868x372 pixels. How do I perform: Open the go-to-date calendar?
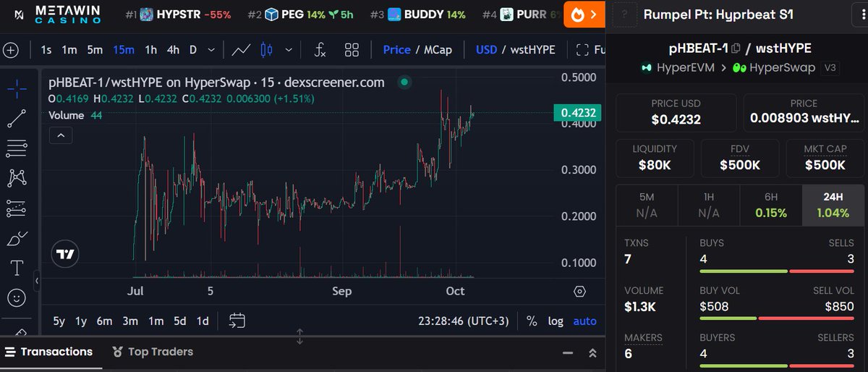(237, 321)
